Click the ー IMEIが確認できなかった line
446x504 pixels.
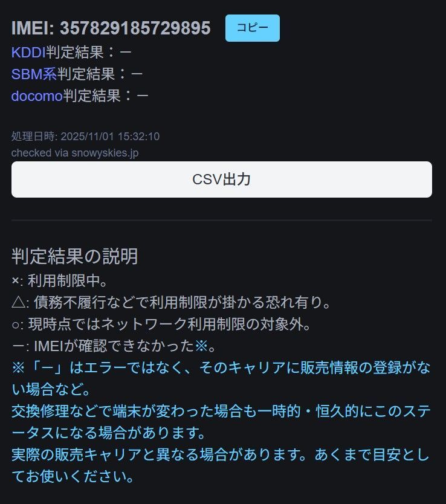click(x=114, y=346)
